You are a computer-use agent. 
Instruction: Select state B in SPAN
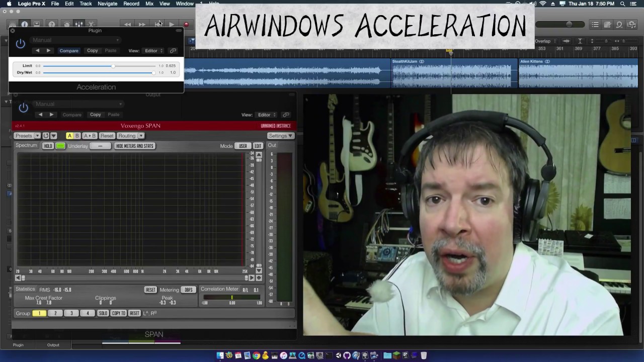pyautogui.click(x=77, y=136)
